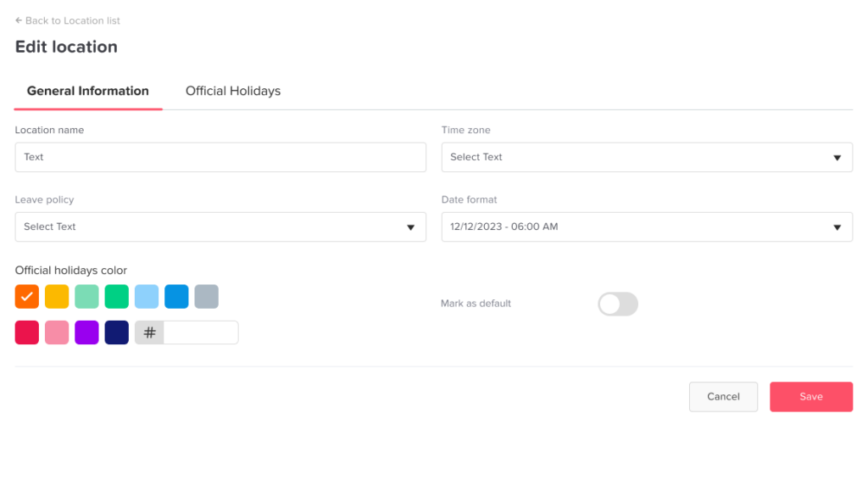Click the back arrow icon
Image resolution: width=868 pixels, height=486 pixels.
[19, 20]
